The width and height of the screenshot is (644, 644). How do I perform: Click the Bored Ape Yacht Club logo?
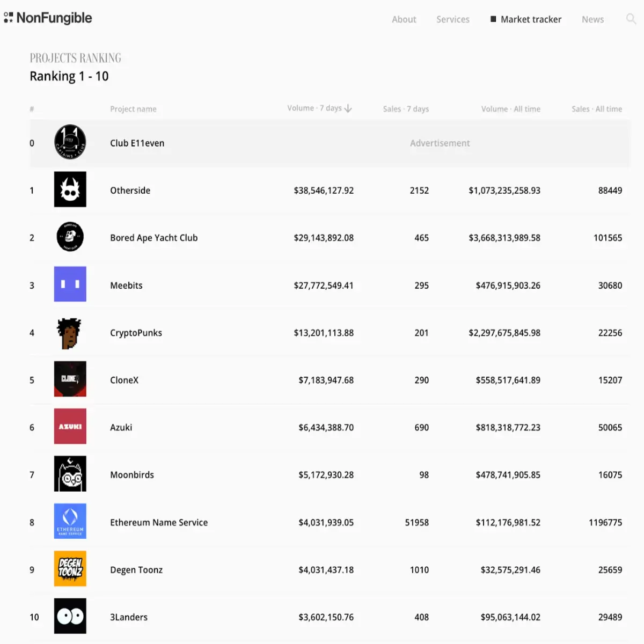click(70, 237)
